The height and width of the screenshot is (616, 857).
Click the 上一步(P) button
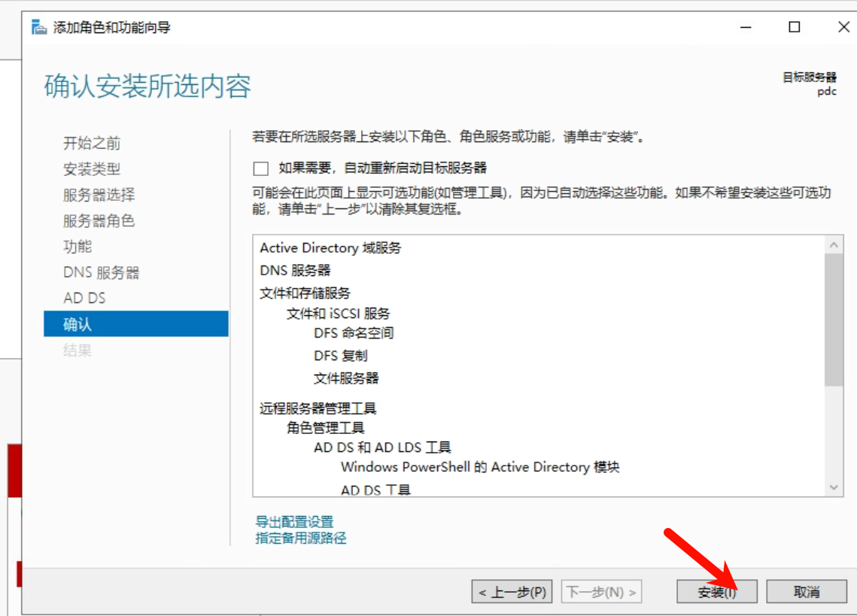point(512,591)
